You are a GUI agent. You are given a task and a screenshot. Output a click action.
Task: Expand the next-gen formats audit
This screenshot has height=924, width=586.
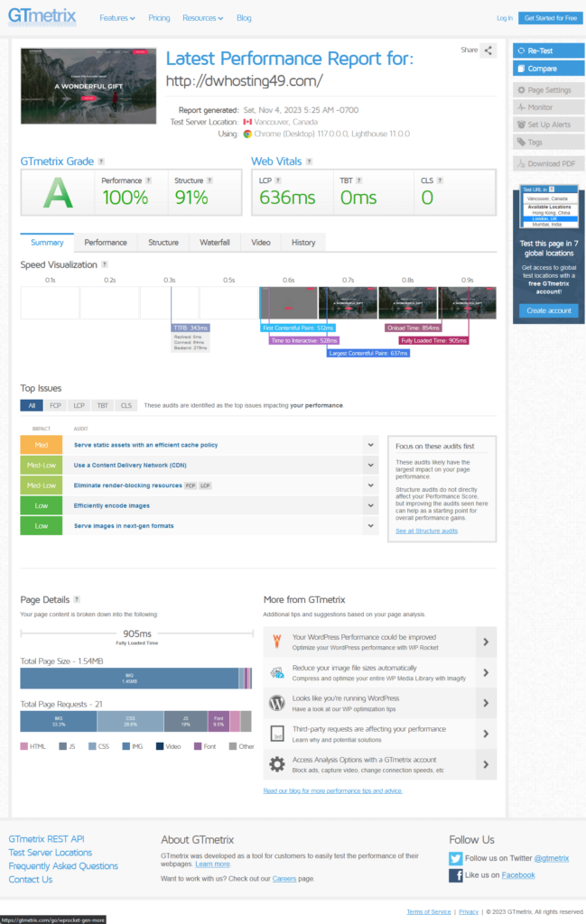click(x=371, y=526)
